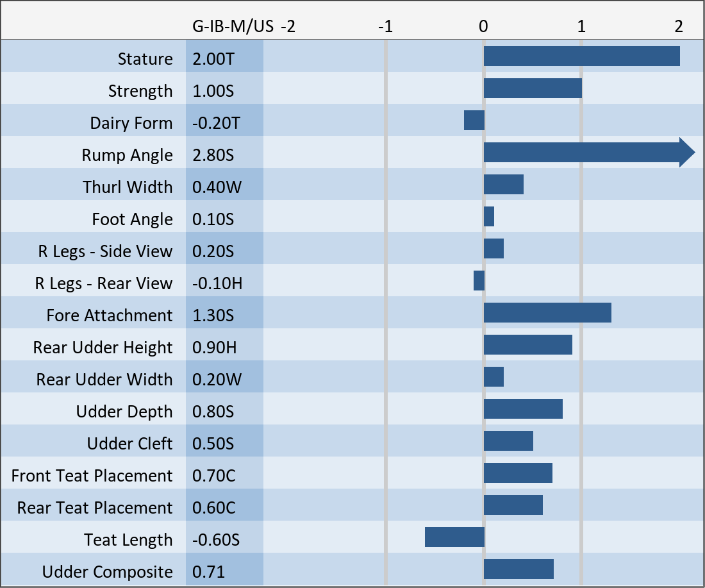Select the Teat Length negative bar
This screenshot has height=588, width=705.
point(454,537)
